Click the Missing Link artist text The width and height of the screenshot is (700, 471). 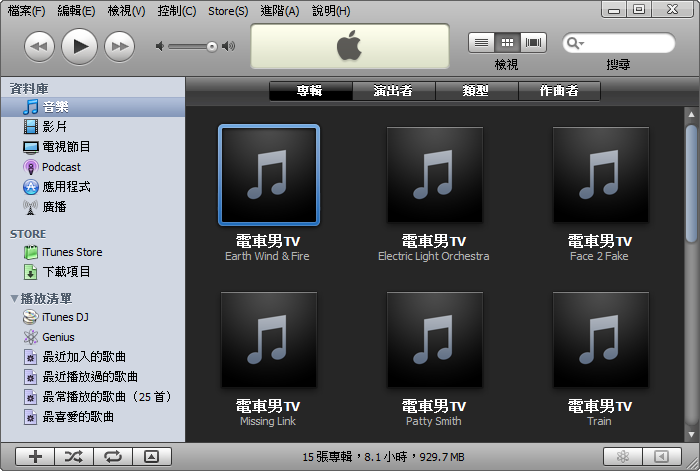pyautogui.click(x=268, y=421)
